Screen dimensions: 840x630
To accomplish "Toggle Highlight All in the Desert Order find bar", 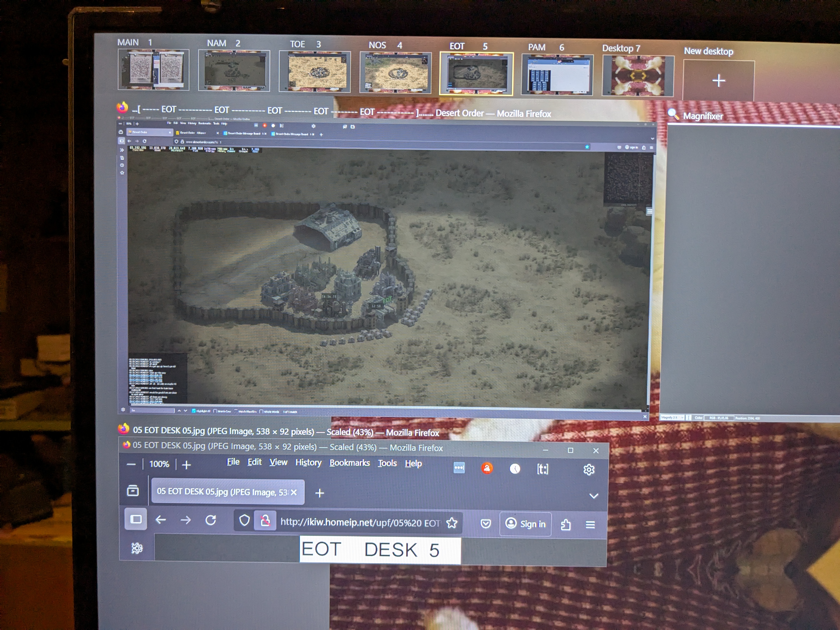I will click(201, 411).
